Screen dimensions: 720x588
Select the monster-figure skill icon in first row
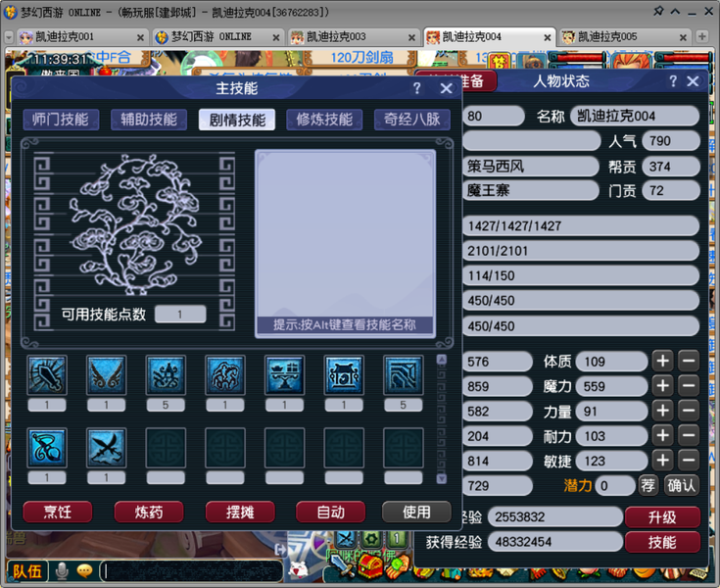(225, 374)
